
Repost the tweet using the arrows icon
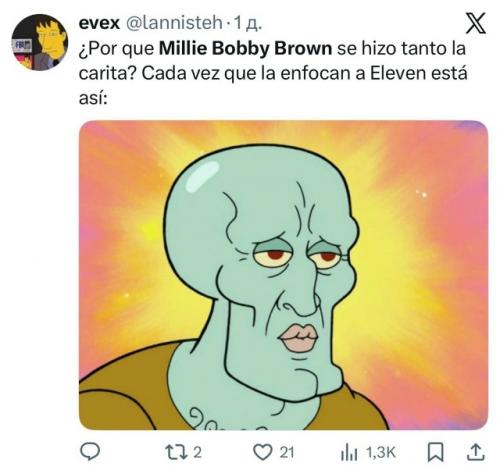[x=177, y=452]
